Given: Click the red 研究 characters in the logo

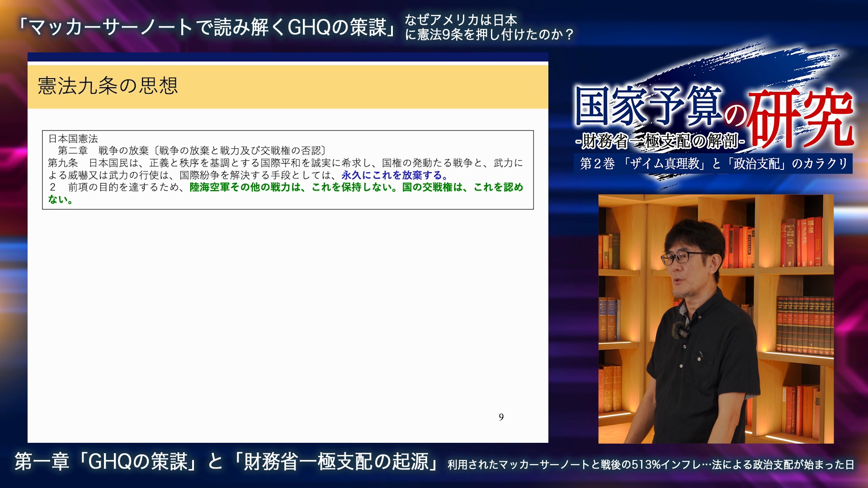Looking at the screenshot, I should pyautogui.click(x=800, y=117).
